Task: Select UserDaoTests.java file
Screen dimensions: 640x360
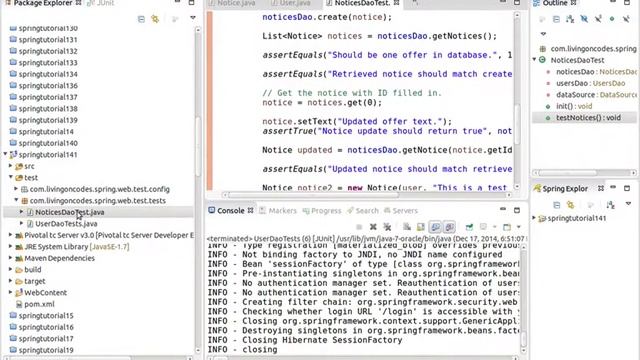Action: (x=66, y=223)
